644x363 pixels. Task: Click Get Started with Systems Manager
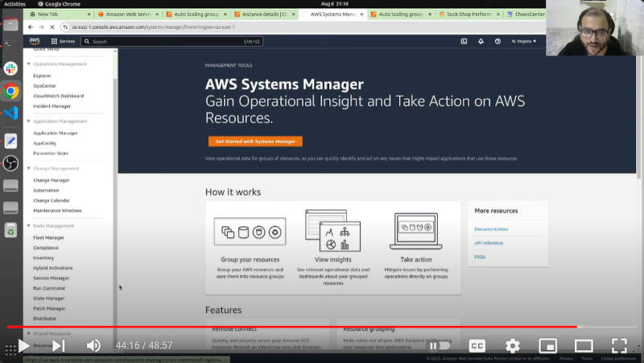coord(255,142)
